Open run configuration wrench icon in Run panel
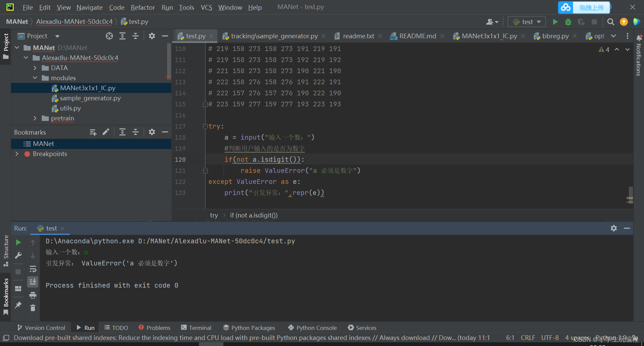Image resolution: width=644 pixels, height=346 pixels. [18, 255]
